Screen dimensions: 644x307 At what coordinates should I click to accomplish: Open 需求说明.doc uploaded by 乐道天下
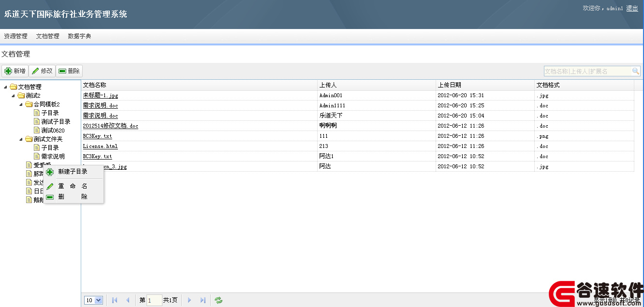tap(100, 116)
